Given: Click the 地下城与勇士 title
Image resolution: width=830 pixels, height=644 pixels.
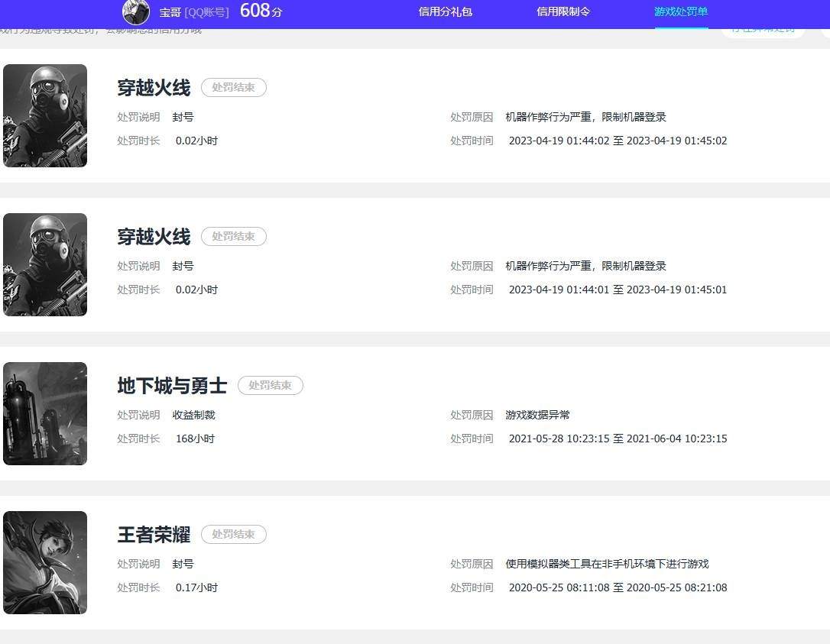Looking at the screenshot, I should [x=172, y=386].
